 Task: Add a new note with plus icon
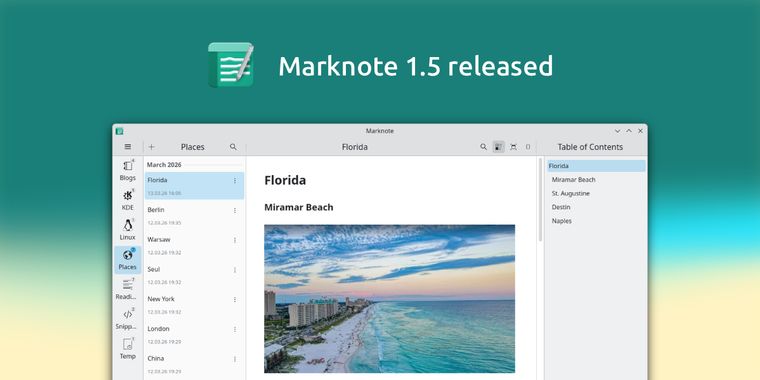click(151, 147)
